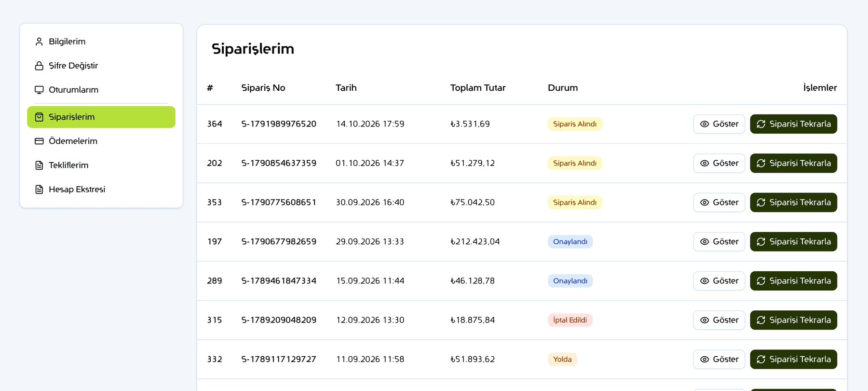Click the file icon beside Hesap Ekstresi

coord(39,189)
